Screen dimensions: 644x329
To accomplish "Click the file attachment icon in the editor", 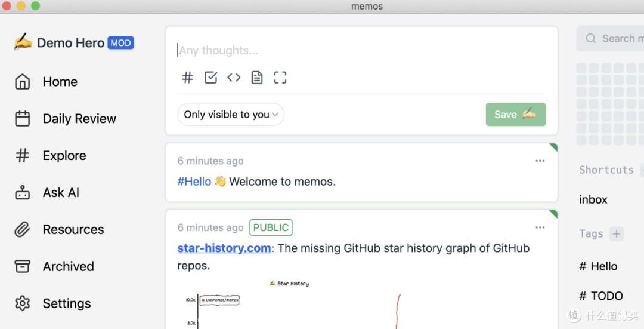I will 257,78.
